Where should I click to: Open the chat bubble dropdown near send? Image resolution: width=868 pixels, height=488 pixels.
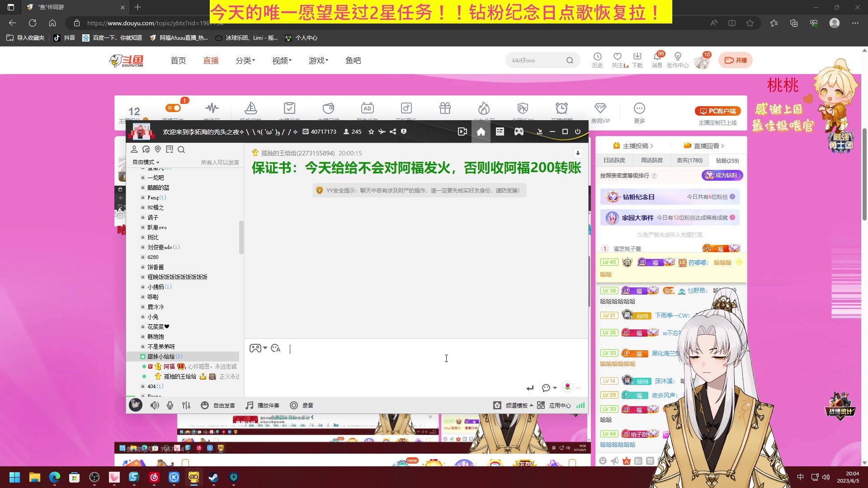pyautogui.click(x=549, y=388)
